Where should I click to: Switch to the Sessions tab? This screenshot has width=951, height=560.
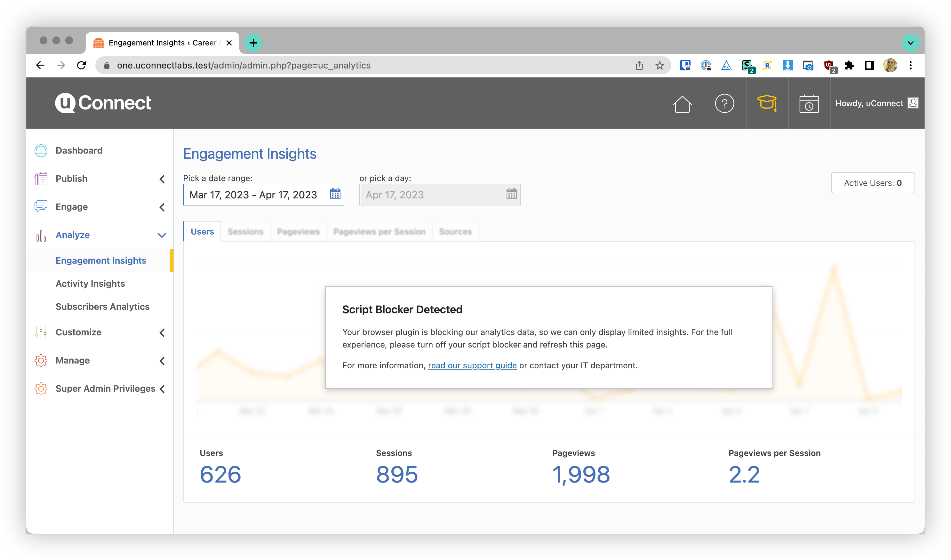point(245,232)
